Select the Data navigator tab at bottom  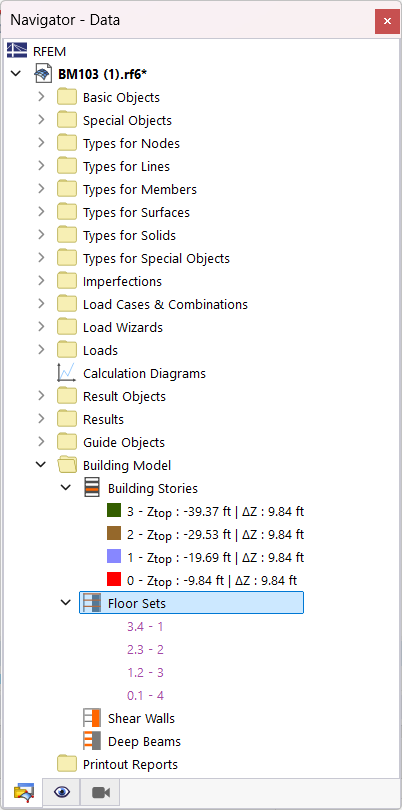coord(24,792)
